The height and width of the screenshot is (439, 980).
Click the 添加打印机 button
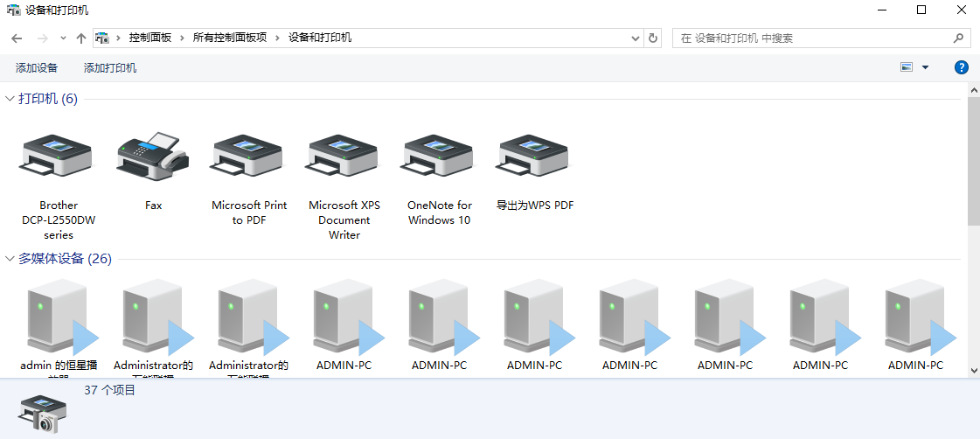(110, 67)
